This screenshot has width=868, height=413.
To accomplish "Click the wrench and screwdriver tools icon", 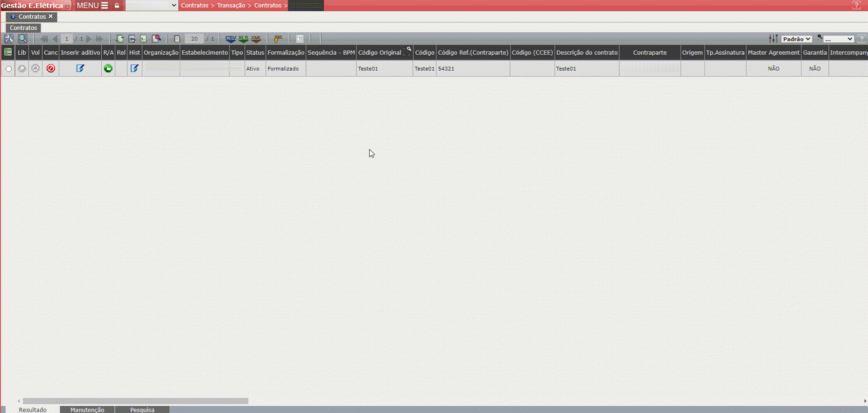I will pos(9,39).
